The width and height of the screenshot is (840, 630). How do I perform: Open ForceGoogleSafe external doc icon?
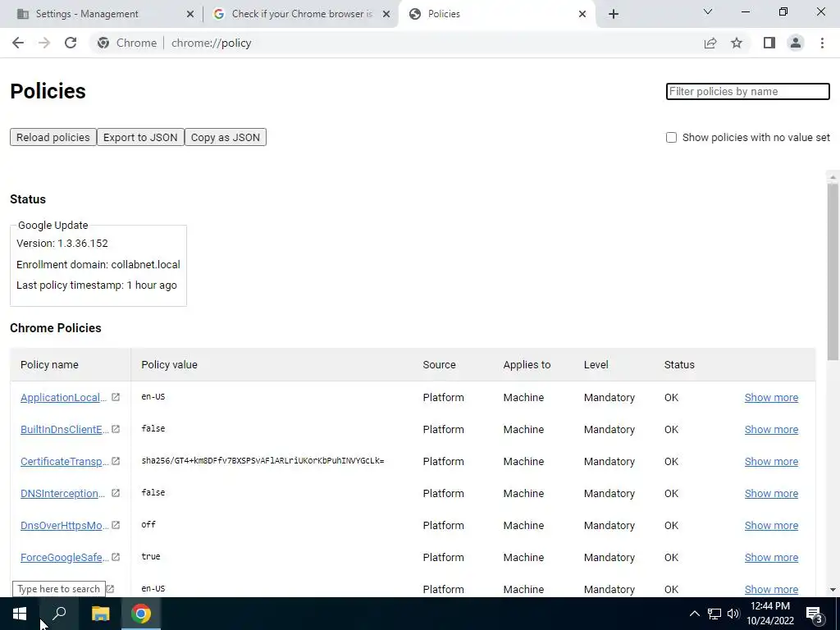[x=116, y=557]
